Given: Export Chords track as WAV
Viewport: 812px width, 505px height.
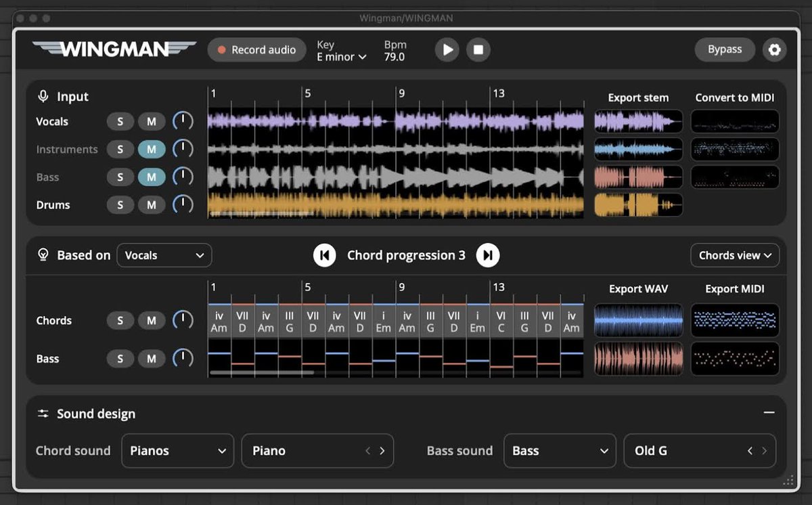Looking at the screenshot, I should [638, 320].
